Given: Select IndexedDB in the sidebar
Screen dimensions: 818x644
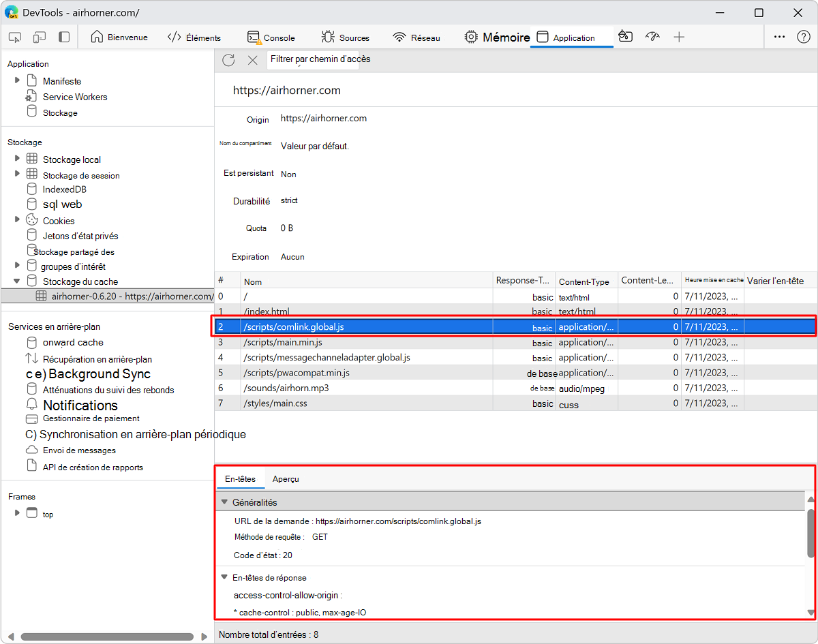Looking at the screenshot, I should coord(64,189).
